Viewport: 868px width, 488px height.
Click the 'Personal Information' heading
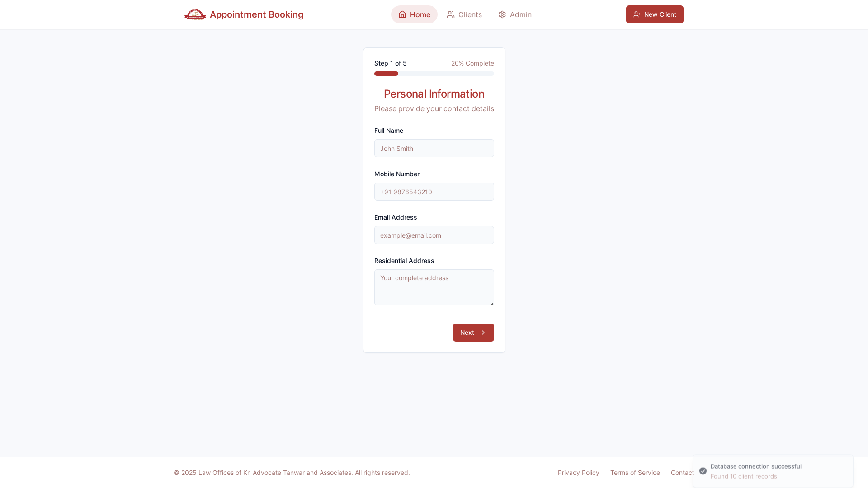click(434, 94)
